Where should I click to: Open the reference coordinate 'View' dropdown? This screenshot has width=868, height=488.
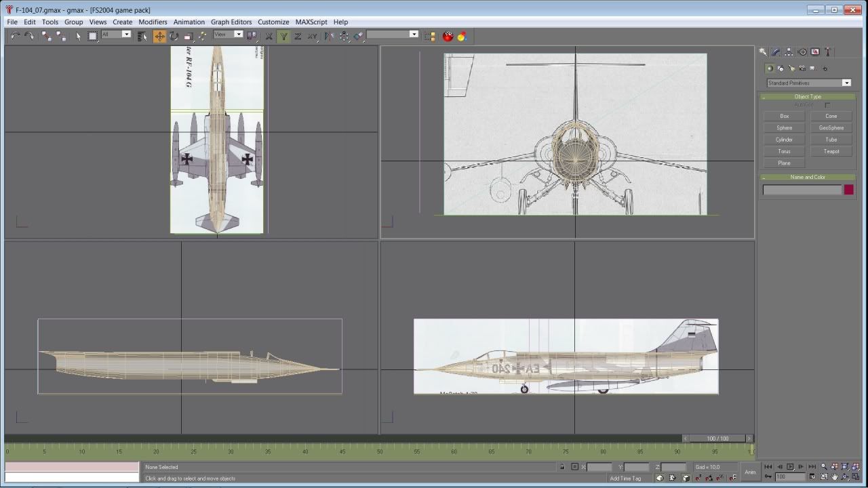[228, 34]
